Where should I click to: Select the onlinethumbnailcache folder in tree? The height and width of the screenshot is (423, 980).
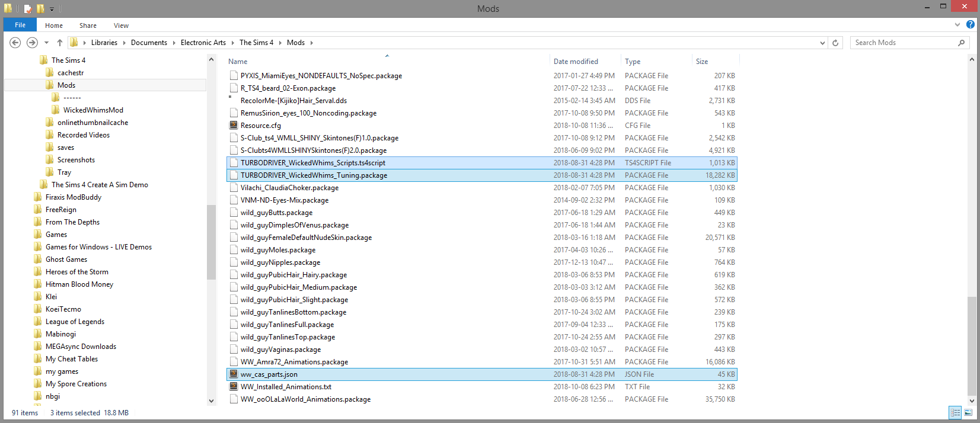pyautogui.click(x=92, y=123)
